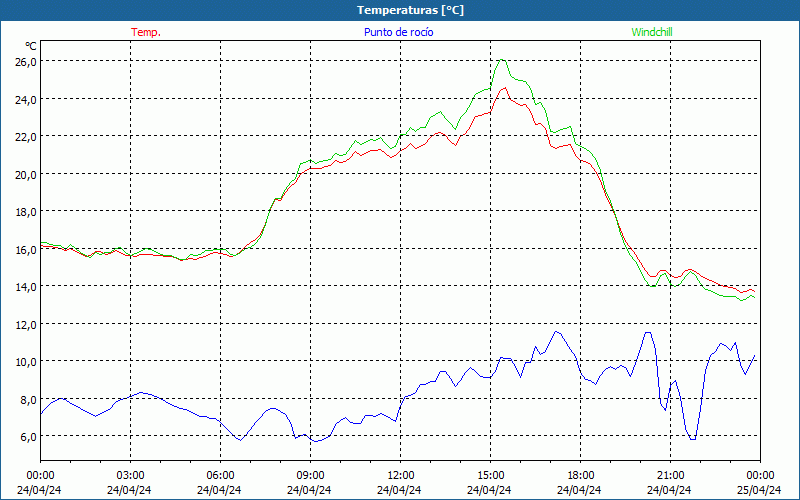The image size is (800, 500).
Task: Click the '18:00' time axis label
Action: click(x=581, y=476)
